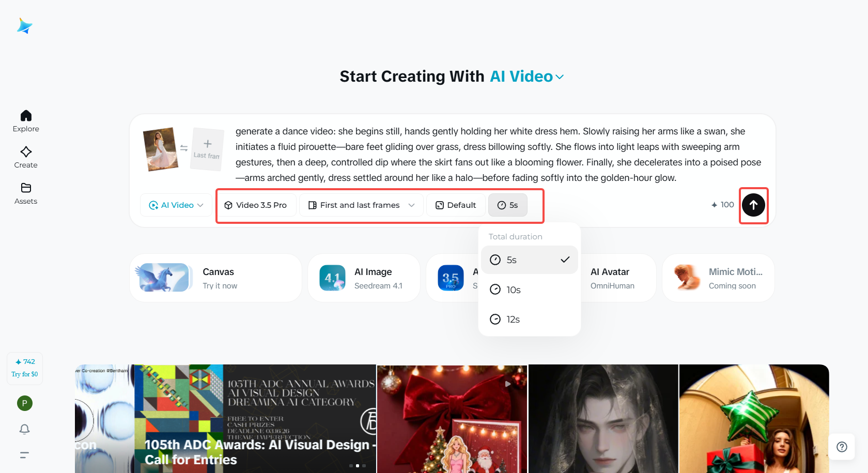Viewport: 868px width, 473px height.
Task: Open the Assets folder section
Action: [x=26, y=193]
